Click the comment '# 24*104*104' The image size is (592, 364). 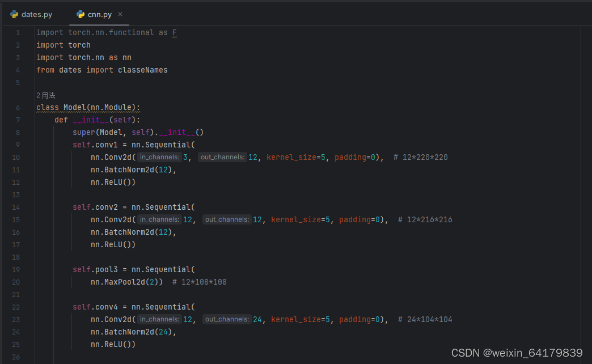tap(425, 319)
